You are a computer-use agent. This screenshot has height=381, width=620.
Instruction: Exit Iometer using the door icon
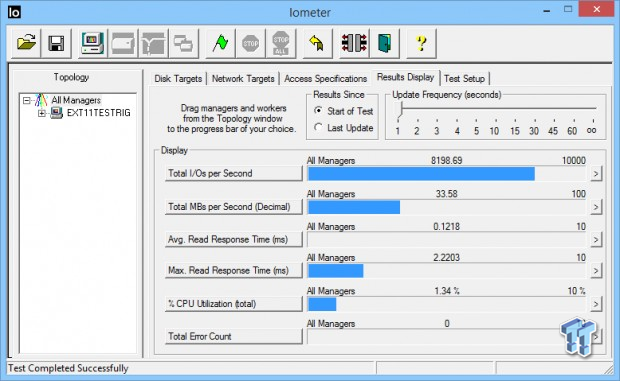[x=384, y=43]
